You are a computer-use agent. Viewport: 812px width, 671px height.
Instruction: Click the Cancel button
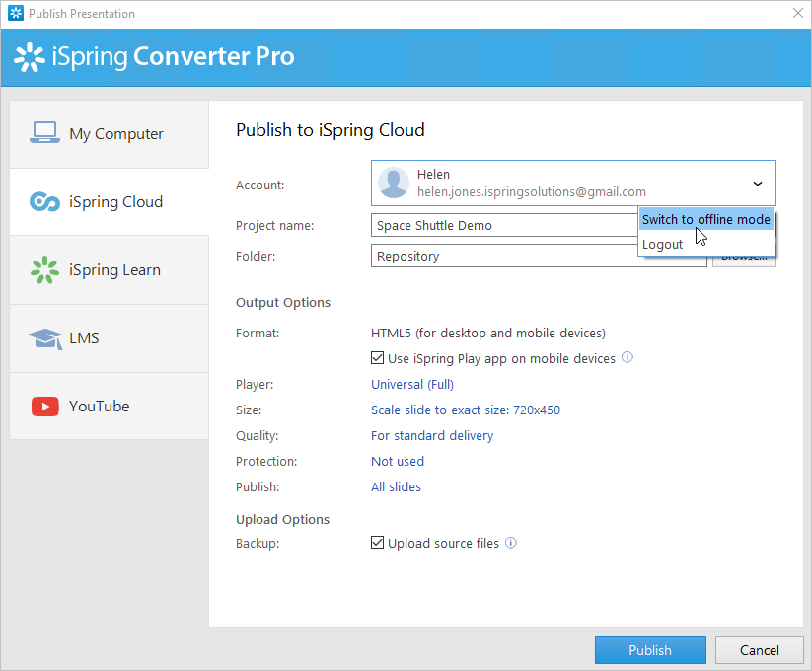(759, 650)
